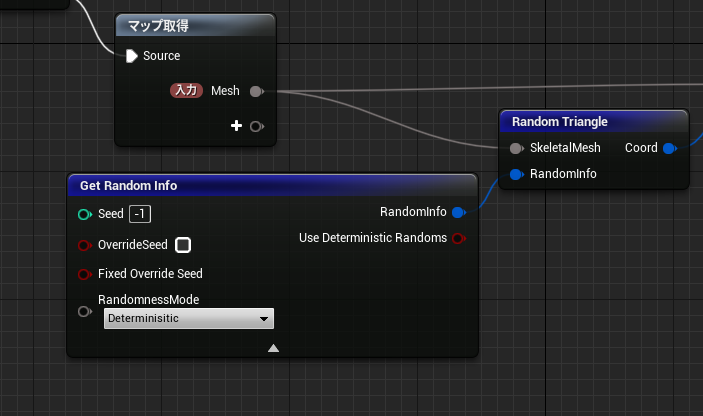
Task: Click the Use Deterministic Randoms output pin
Action: [459, 238]
